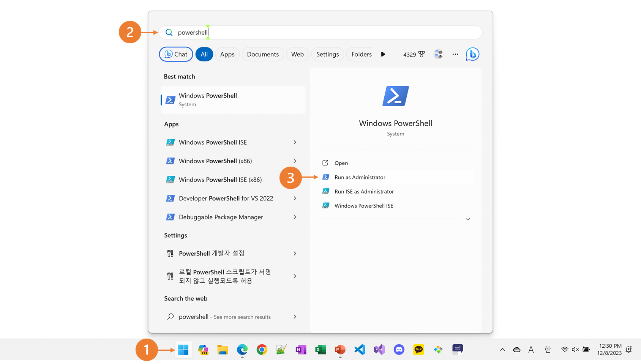Open the three-dots more options menu
Viewport: 641px width, 364px height.
pos(455,54)
